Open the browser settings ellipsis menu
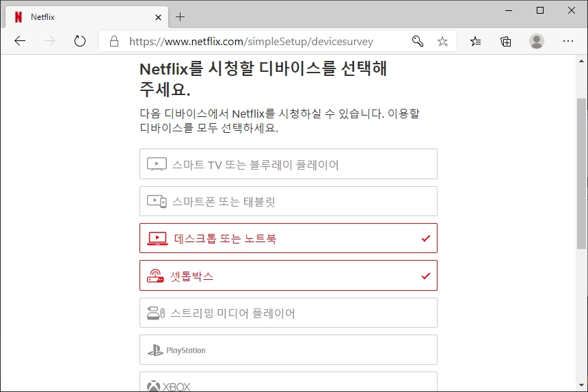 [x=568, y=41]
